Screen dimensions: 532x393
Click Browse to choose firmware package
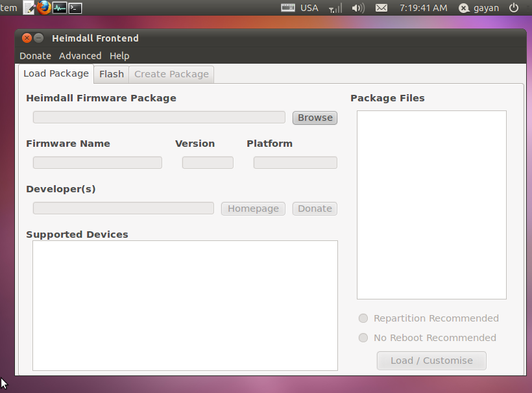pyautogui.click(x=315, y=118)
